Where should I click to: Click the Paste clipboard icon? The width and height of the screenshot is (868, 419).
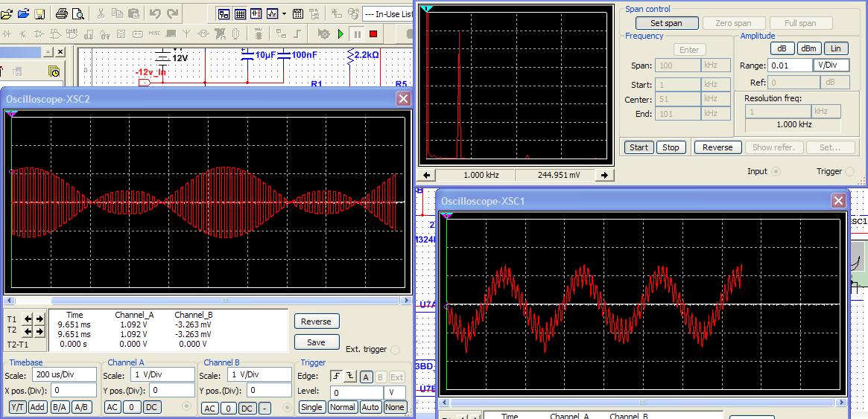133,14
